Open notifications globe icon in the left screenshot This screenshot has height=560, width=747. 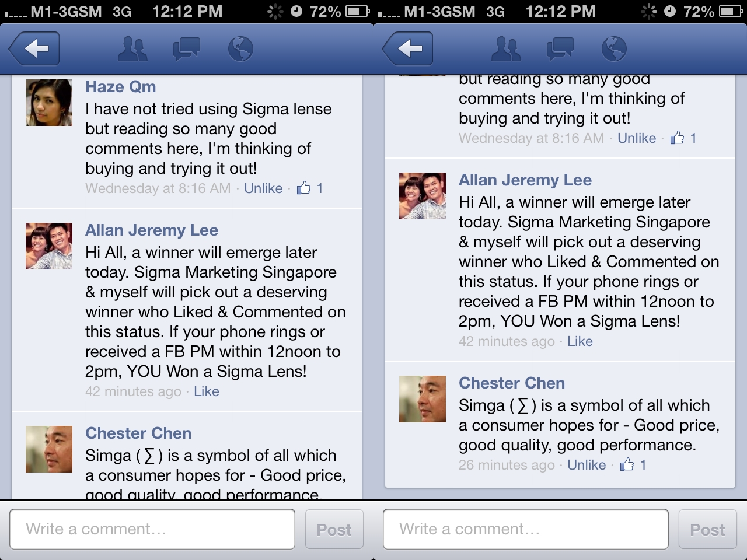point(240,49)
